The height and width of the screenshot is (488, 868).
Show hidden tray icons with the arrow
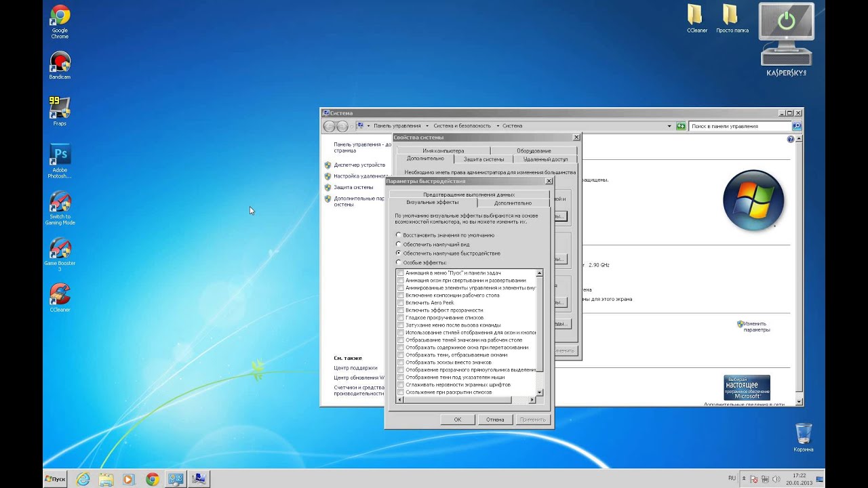coord(743,479)
